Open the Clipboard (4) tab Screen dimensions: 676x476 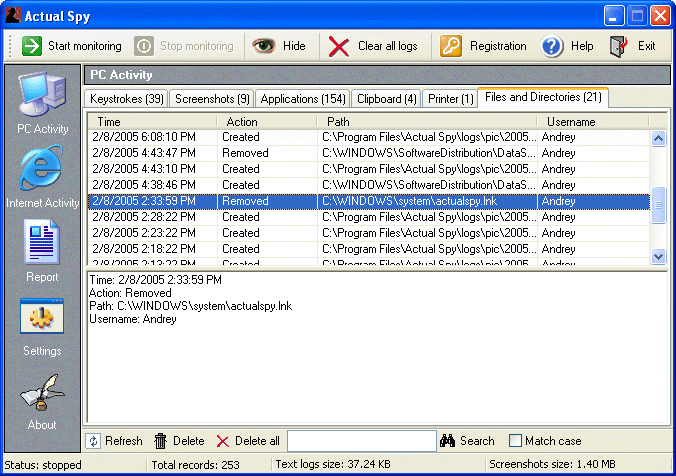pyautogui.click(x=387, y=99)
